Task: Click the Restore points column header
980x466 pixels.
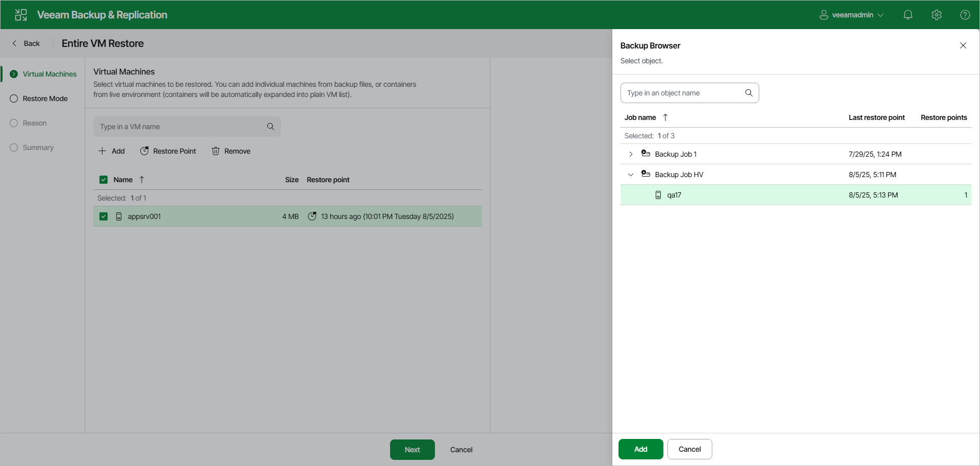Action: pos(944,117)
